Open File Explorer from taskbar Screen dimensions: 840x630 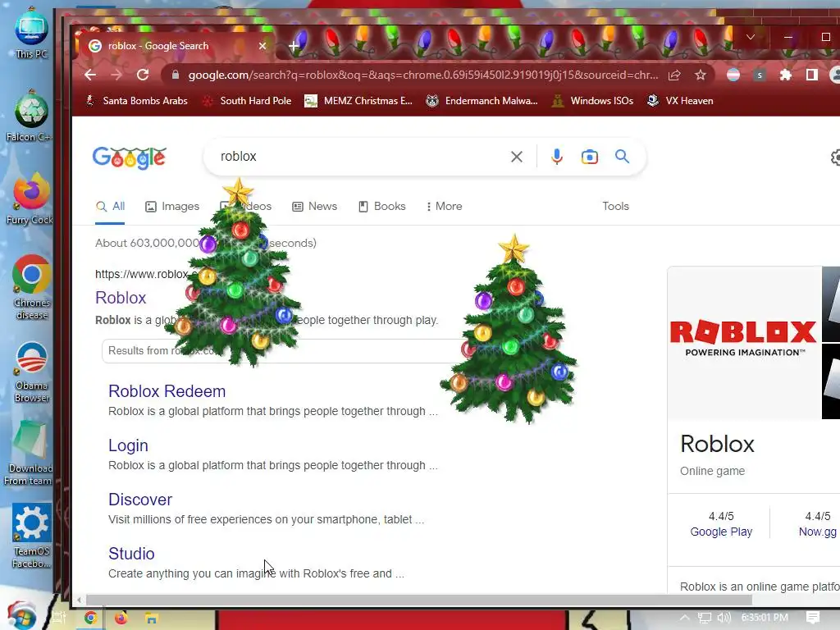(x=152, y=619)
